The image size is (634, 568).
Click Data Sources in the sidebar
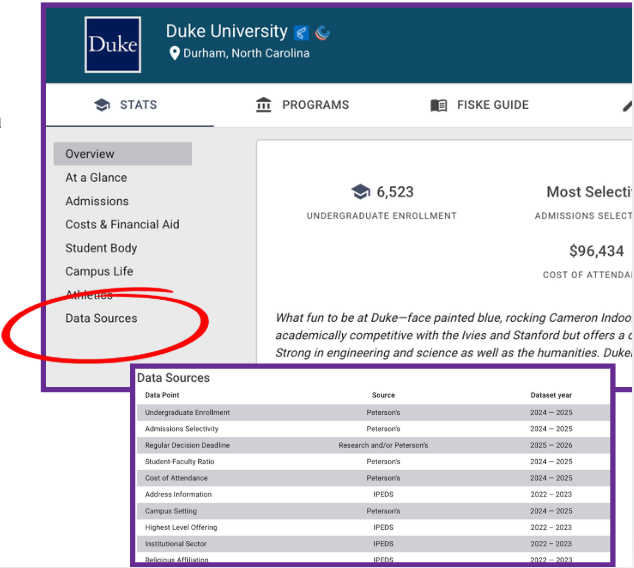101,318
